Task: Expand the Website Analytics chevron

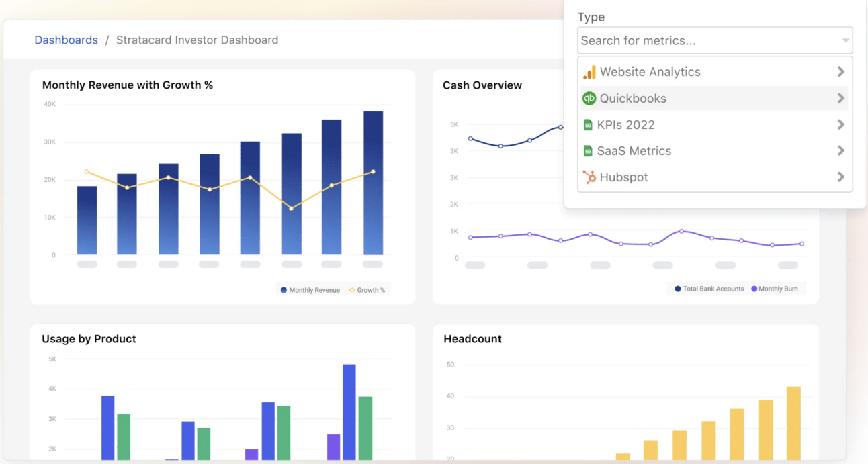Action: click(x=840, y=72)
